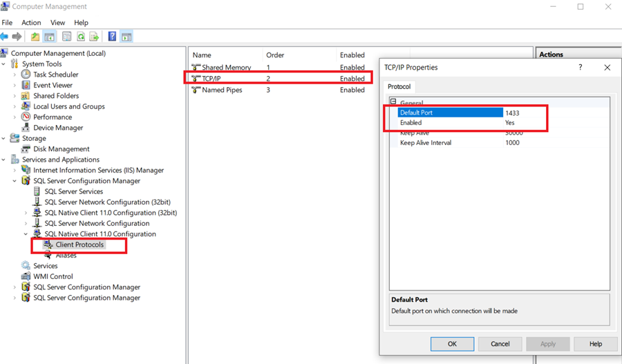Click the blue Help question-mark toolbar icon
This screenshot has height=364, width=622.
pos(112,37)
